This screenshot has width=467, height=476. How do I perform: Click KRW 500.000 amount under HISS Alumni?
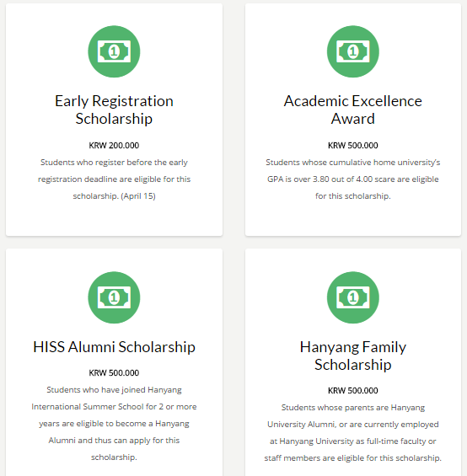pos(114,372)
